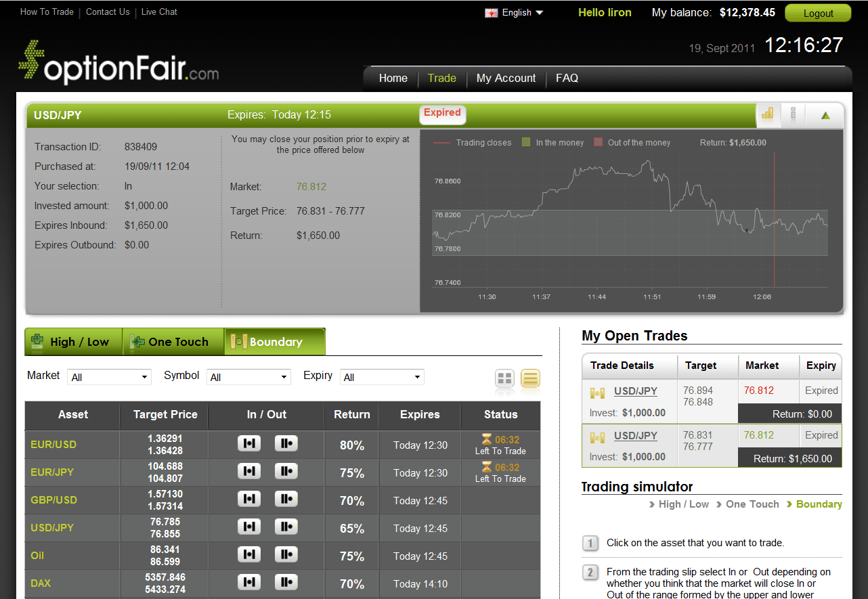Open the Expiry filter dropdown
The width and height of the screenshot is (868, 599).
(381, 376)
